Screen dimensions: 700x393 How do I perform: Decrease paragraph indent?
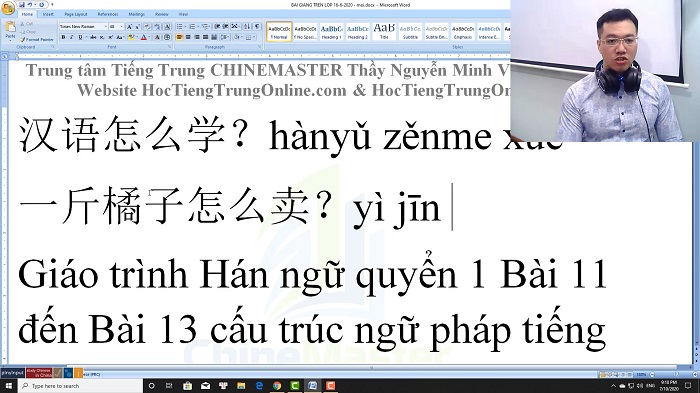(x=217, y=27)
